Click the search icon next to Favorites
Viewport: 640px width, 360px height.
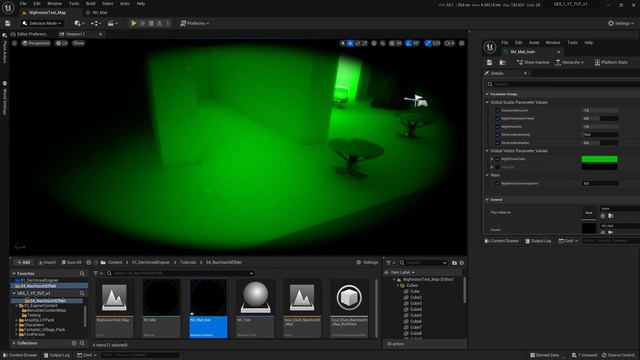[82, 273]
